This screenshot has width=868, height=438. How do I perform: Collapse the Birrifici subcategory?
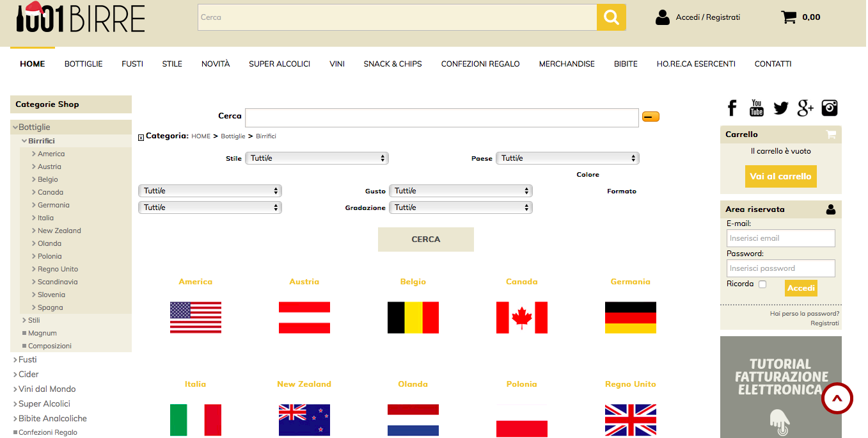tap(24, 141)
